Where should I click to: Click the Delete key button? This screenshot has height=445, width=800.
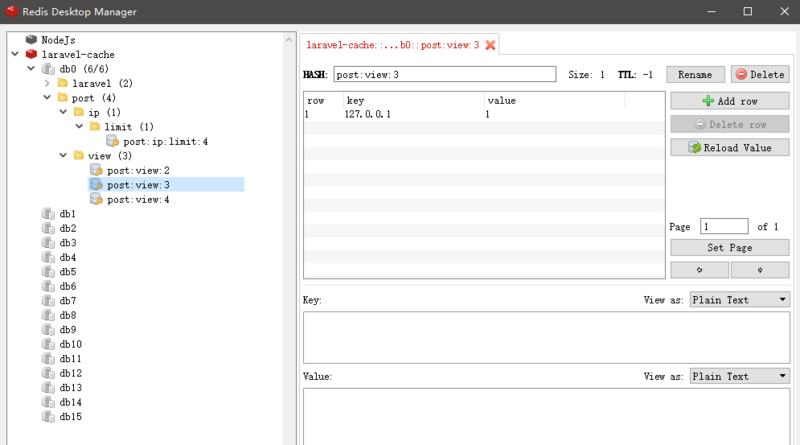(760, 75)
